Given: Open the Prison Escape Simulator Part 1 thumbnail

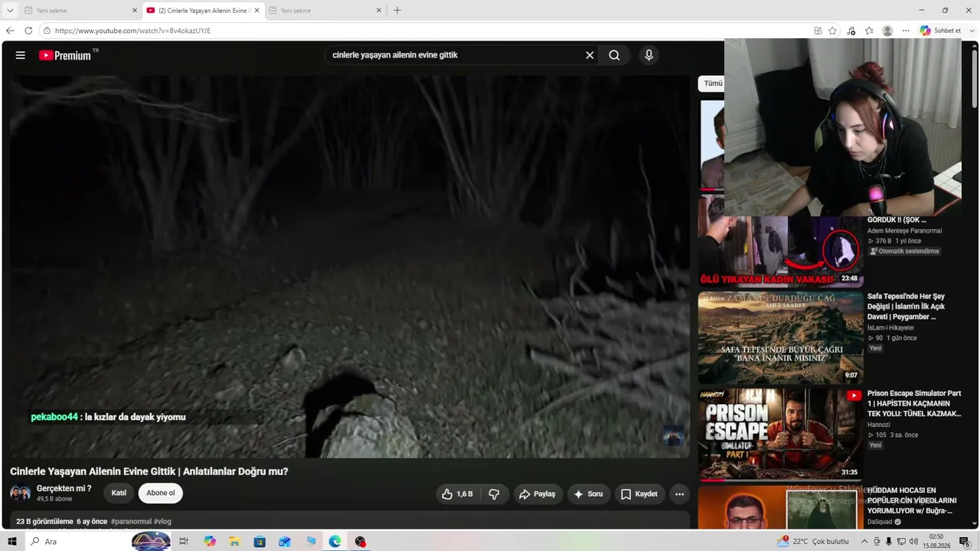Looking at the screenshot, I should (x=780, y=435).
